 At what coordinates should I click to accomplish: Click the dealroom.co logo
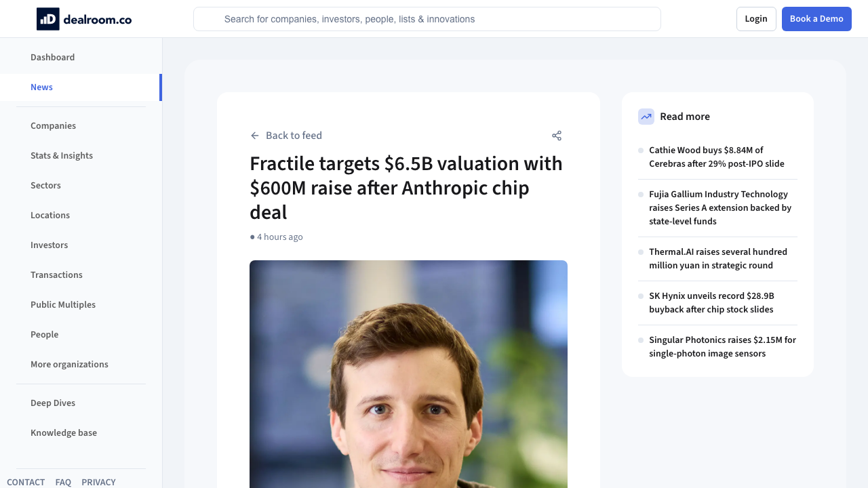coord(84,19)
